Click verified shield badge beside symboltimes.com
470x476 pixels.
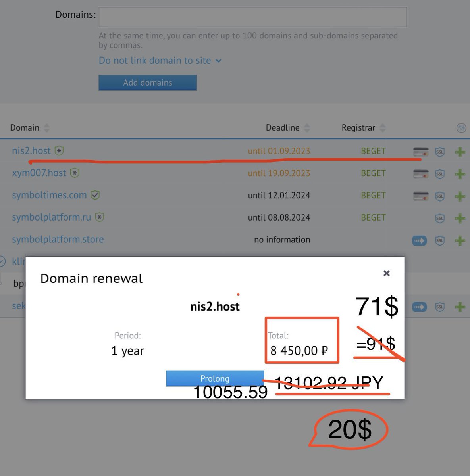(x=95, y=195)
